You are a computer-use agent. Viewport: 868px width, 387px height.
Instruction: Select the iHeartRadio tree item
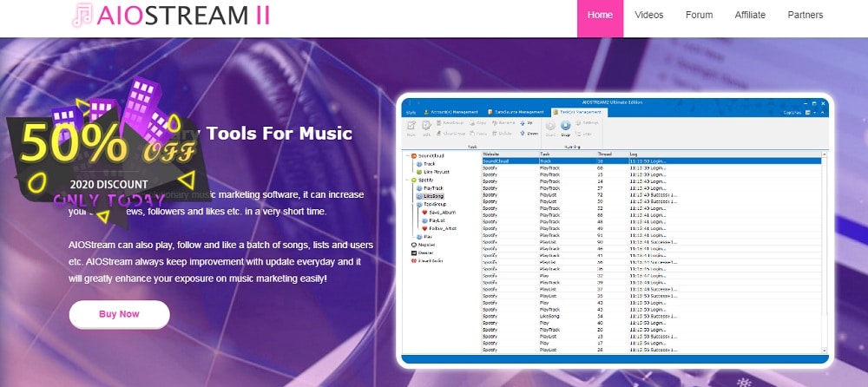pos(427,260)
